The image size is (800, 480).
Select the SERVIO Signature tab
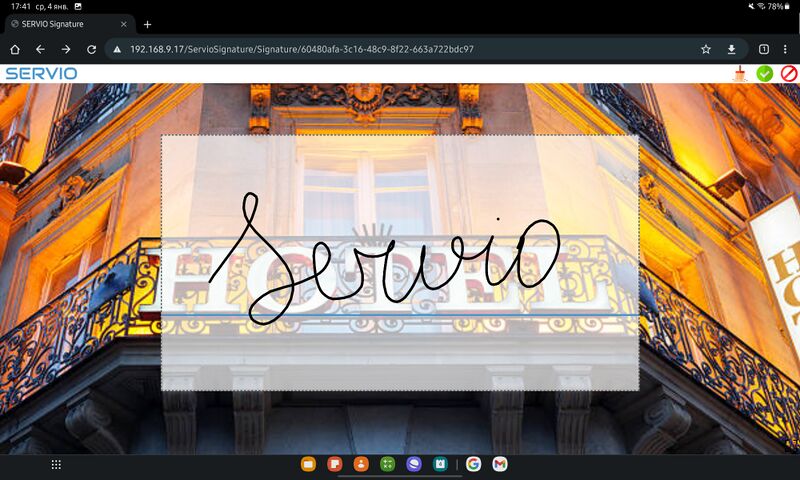pos(62,24)
